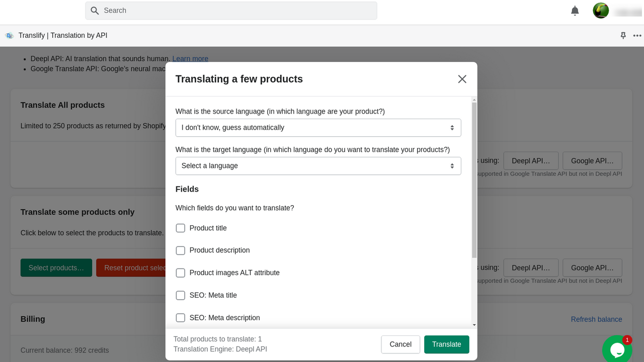The image size is (644, 362).
Task: Click the Cancel button
Action: 400,344
